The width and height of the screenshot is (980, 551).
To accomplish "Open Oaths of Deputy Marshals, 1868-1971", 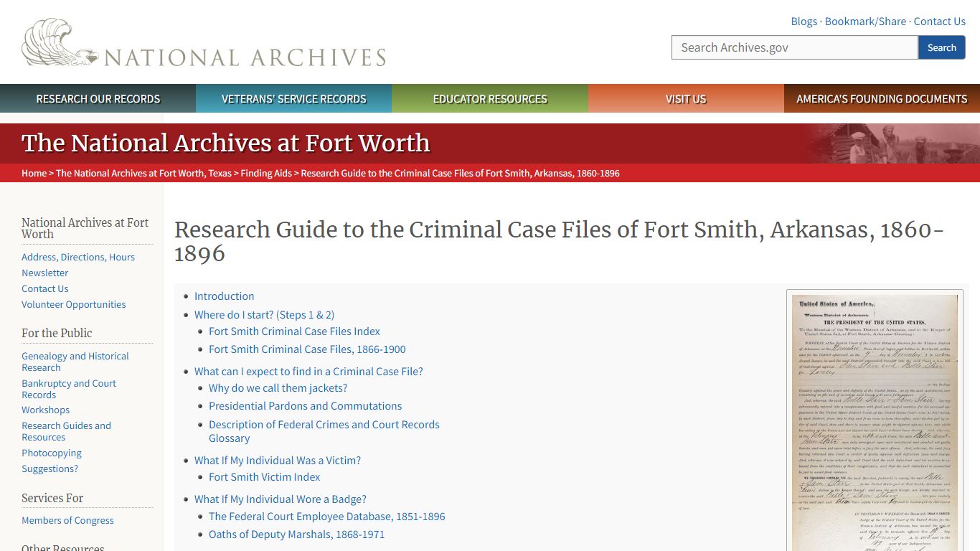I will (x=297, y=534).
